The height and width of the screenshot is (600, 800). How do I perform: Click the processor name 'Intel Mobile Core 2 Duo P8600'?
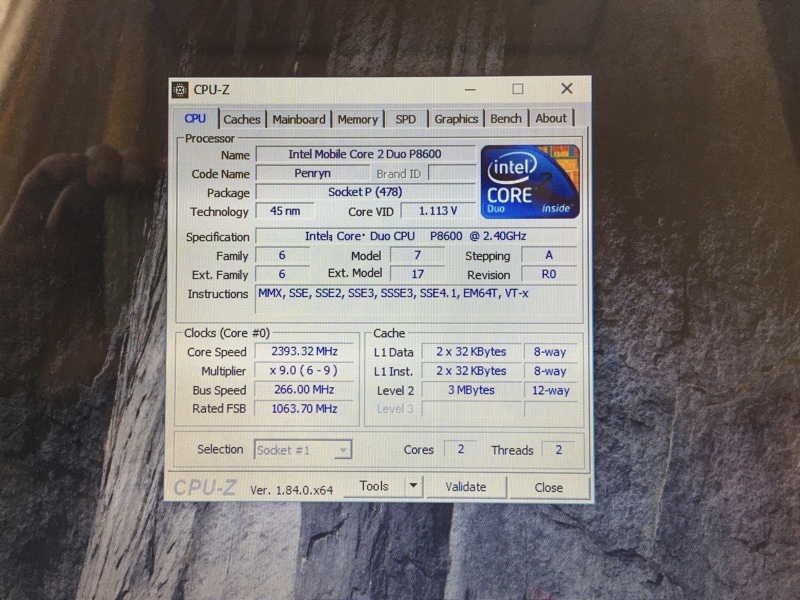click(x=365, y=154)
